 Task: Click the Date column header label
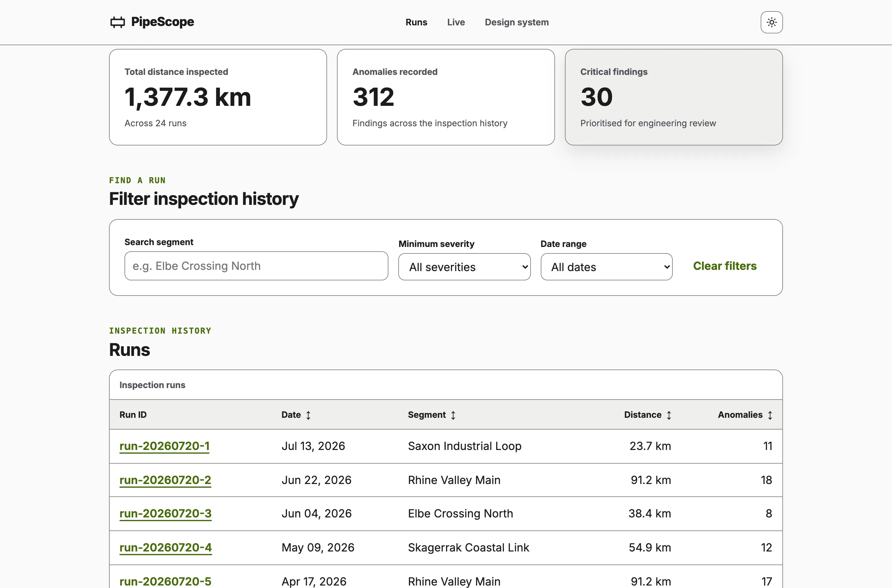click(x=291, y=415)
